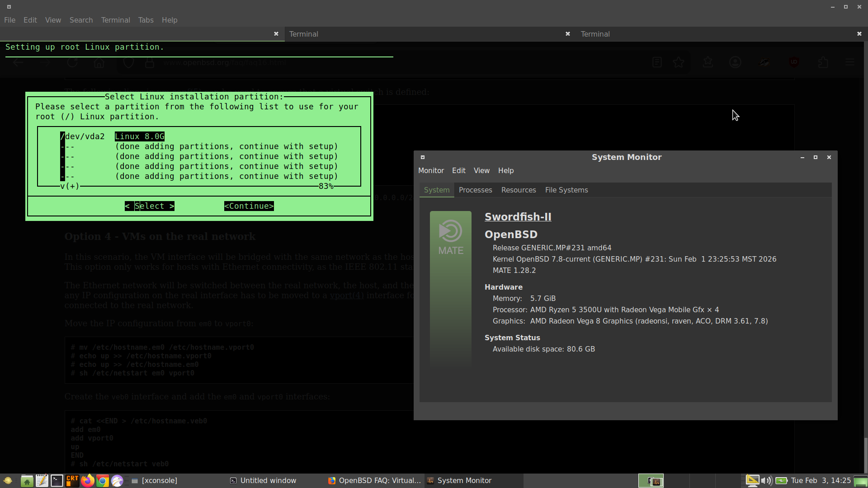Open the clock calendar on the panel
This screenshot has width=868, height=488.
[821, 480]
